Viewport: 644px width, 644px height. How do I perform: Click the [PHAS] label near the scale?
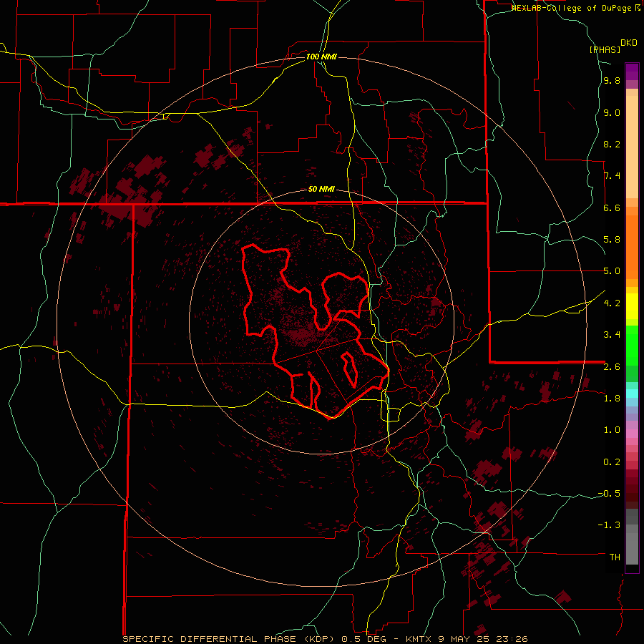[x=605, y=49]
